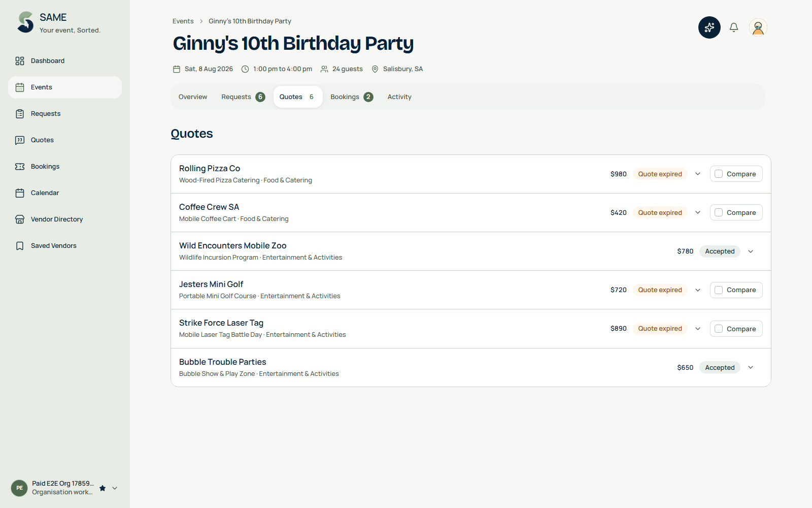Click the Vendor Directory storefront icon

point(20,219)
